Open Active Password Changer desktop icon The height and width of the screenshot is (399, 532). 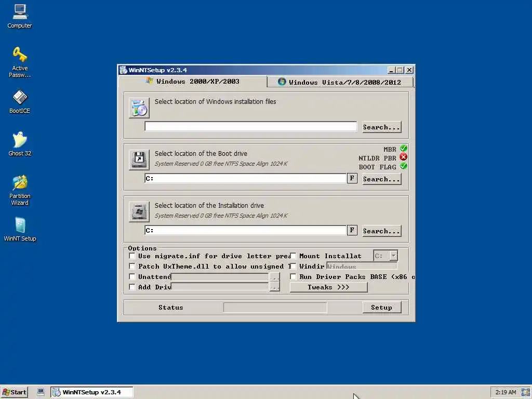coord(20,62)
